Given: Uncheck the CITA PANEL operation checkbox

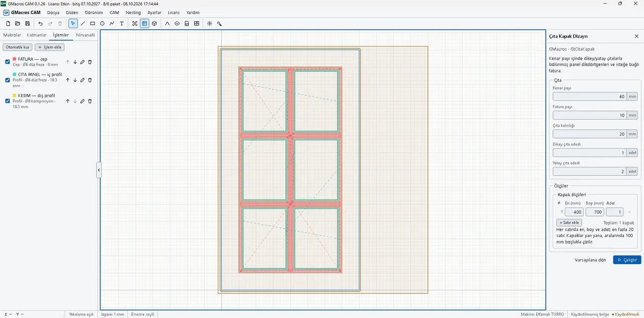Looking at the screenshot, I should coord(8,80).
